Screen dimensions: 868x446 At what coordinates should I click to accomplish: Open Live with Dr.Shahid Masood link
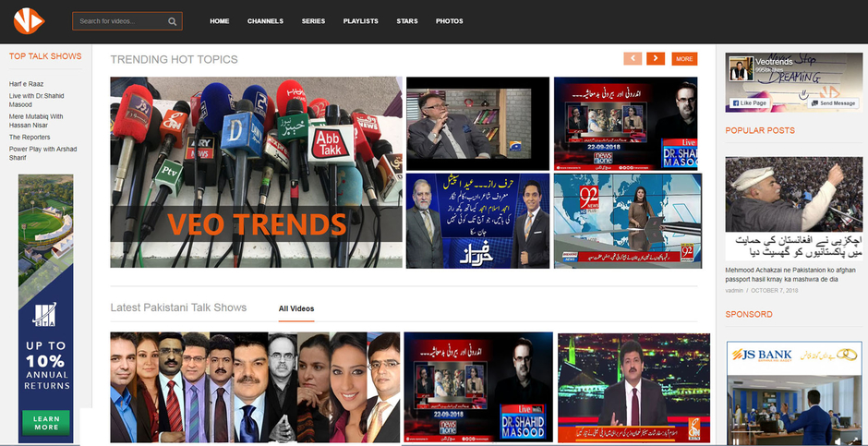37,100
